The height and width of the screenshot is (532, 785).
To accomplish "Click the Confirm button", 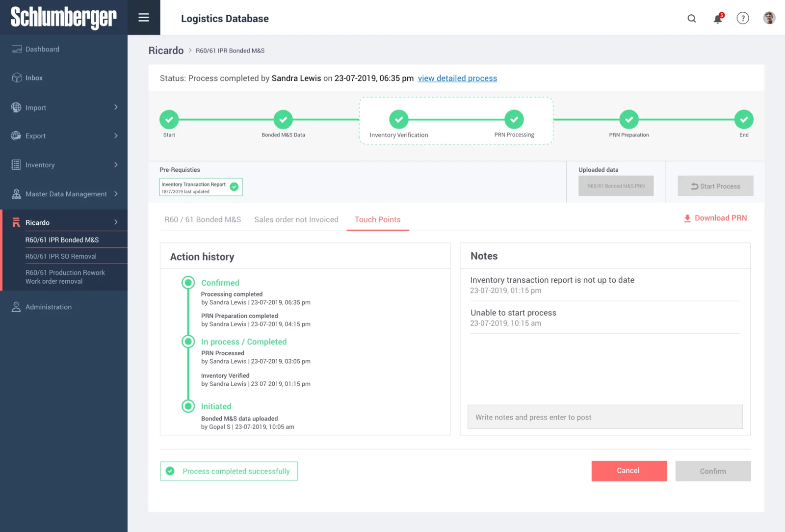I will 713,471.
